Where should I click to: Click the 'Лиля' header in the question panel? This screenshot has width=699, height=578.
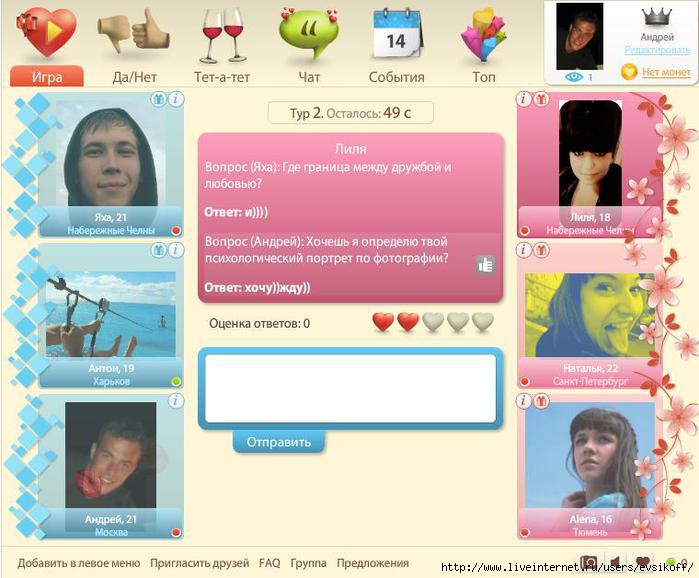[350, 149]
